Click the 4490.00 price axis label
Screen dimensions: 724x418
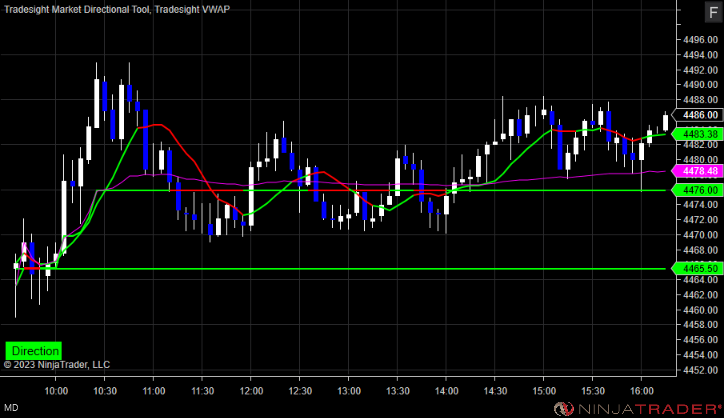[x=700, y=85]
